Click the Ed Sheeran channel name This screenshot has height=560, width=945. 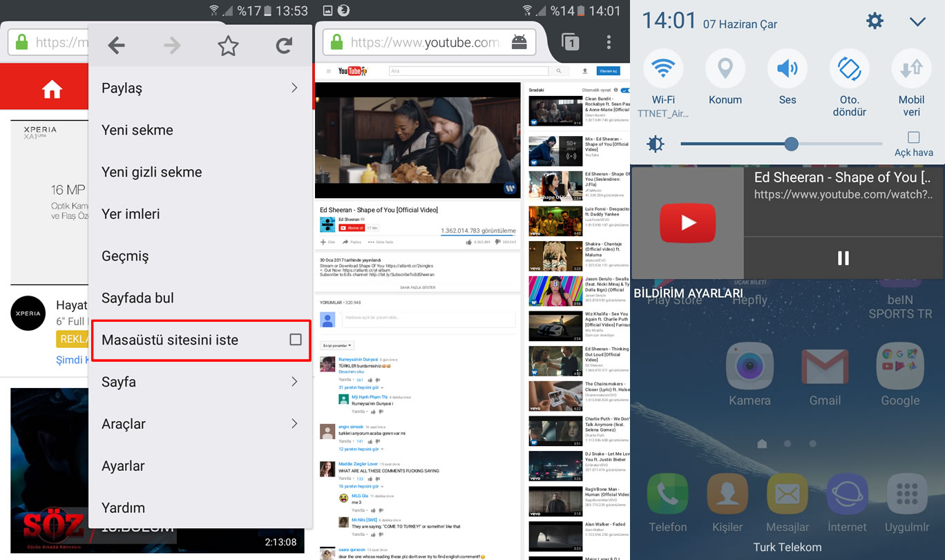(x=348, y=220)
